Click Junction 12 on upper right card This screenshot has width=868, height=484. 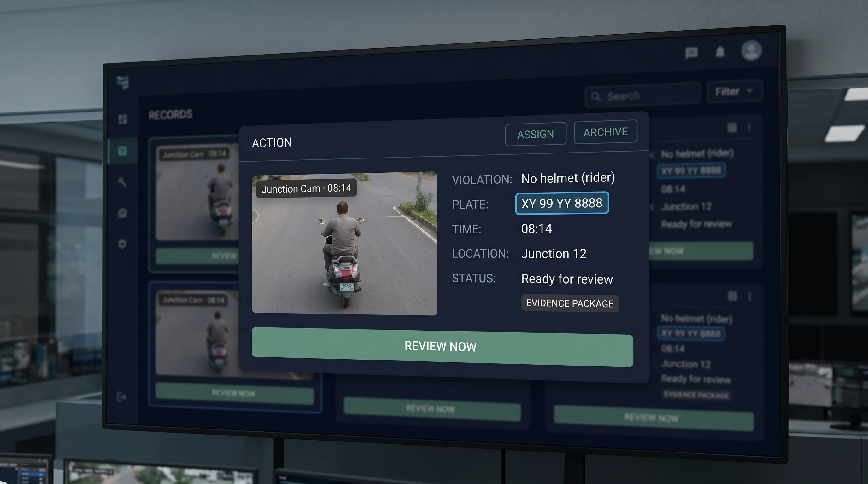[686, 206]
